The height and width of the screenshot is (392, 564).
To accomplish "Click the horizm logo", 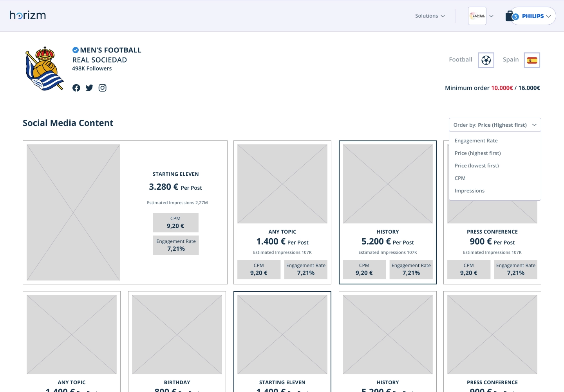I will 27,15.
